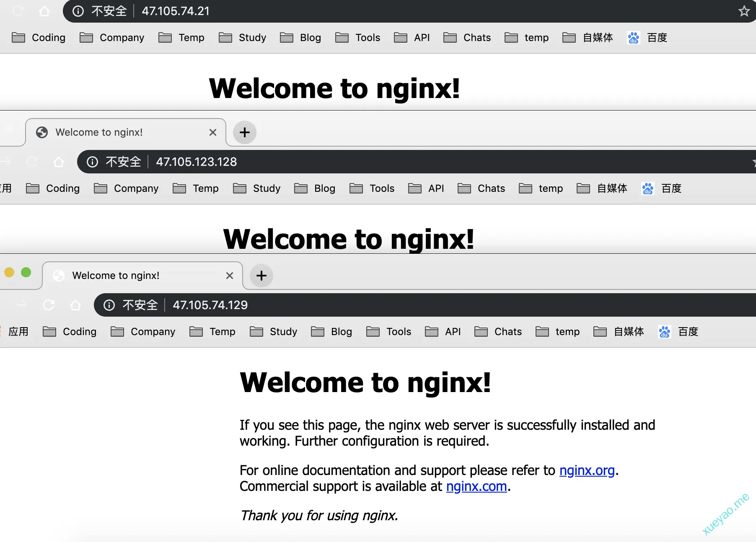Open Tools bookmark folder in 47.105.74.129 window
Image resolution: width=756 pixels, height=542 pixels.
(389, 332)
